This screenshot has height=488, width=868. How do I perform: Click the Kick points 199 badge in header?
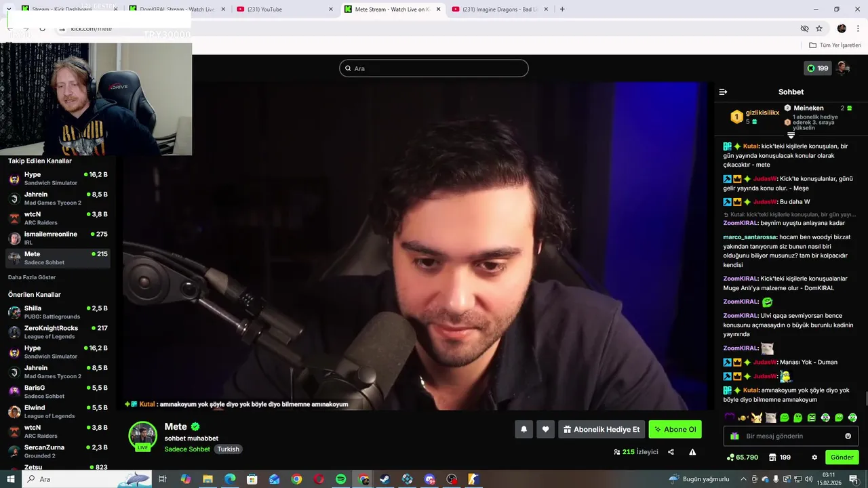pyautogui.click(x=818, y=68)
